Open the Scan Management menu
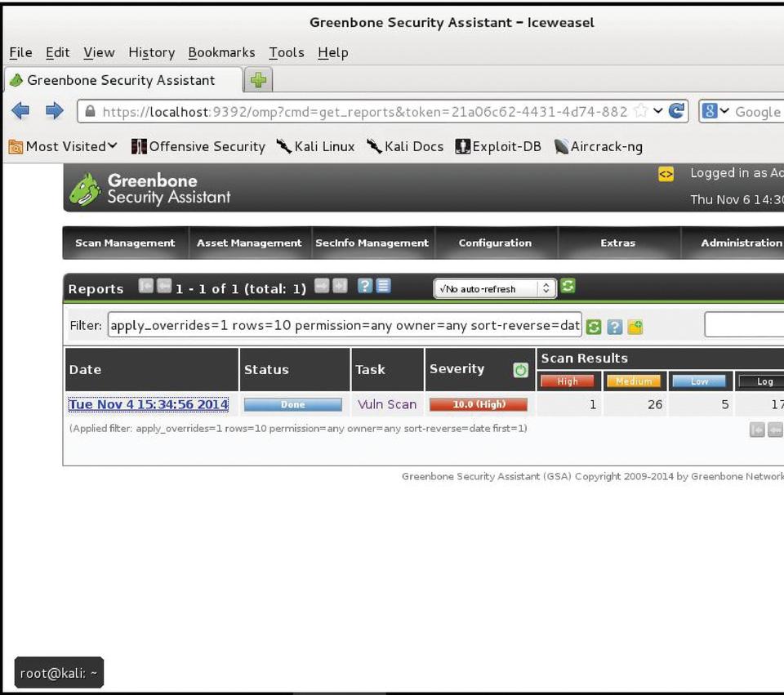784x695 pixels. click(125, 243)
